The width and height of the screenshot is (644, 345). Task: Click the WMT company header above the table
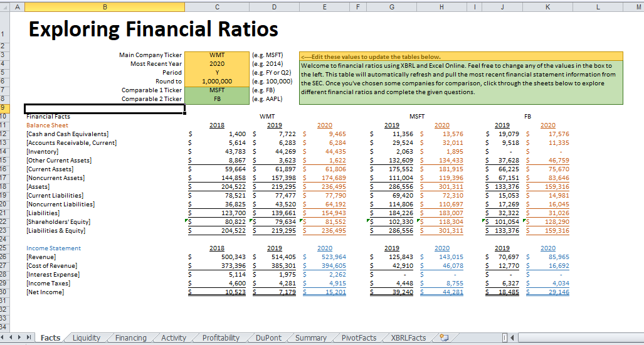point(267,117)
